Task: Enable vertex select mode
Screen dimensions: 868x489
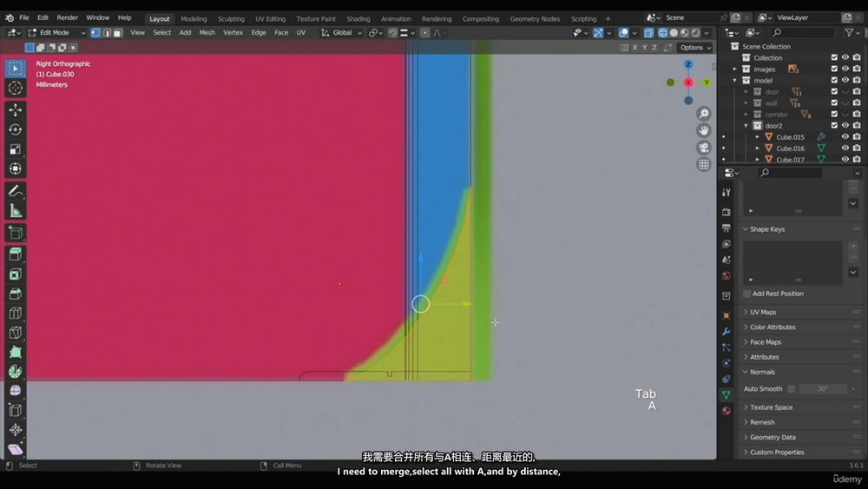Action: click(95, 33)
